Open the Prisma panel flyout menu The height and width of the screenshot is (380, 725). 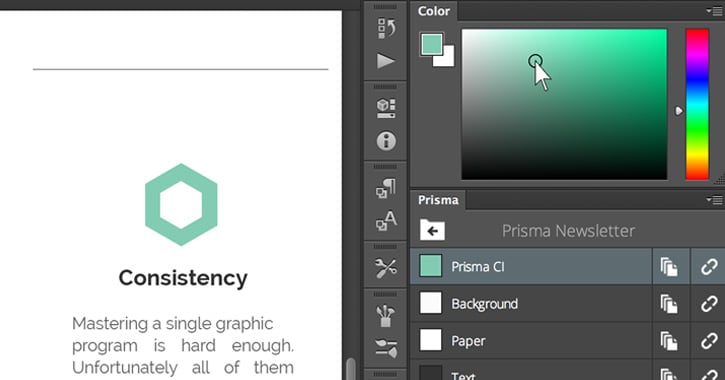click(x=714, y=200)
